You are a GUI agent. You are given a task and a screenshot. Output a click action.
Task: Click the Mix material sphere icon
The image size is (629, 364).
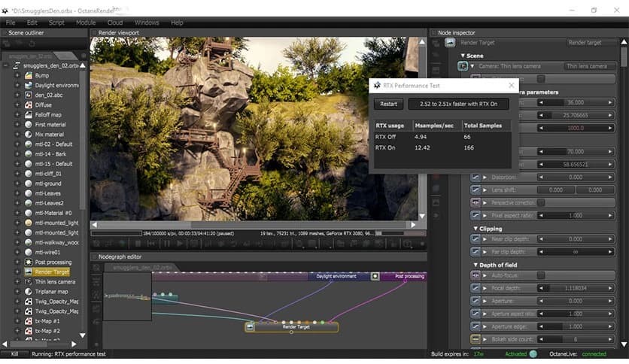point(29,135)
